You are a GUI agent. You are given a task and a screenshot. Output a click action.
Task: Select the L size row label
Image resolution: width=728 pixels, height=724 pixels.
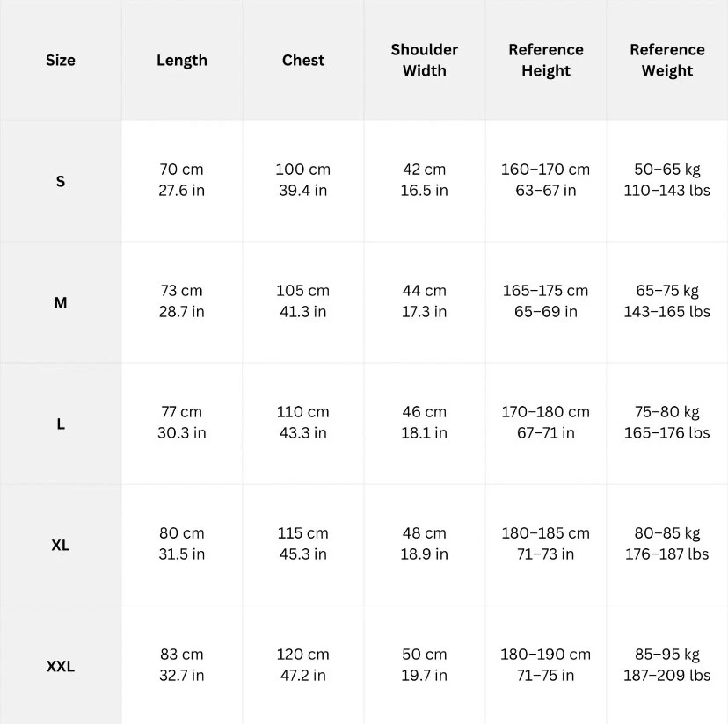(61, 424)
